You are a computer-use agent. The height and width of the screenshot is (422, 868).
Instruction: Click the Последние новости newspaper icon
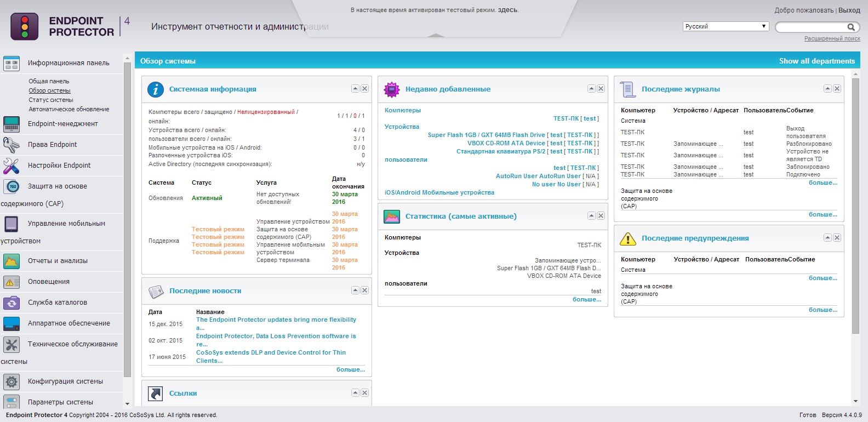coord(156,291)
